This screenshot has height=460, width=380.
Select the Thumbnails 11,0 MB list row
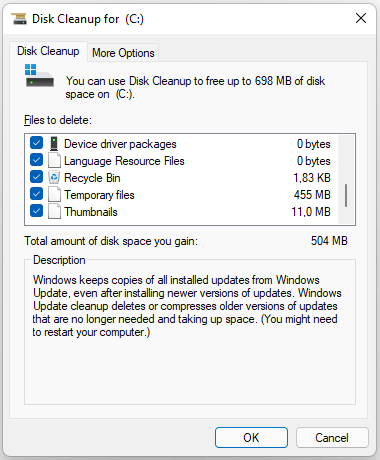(180, 212)
